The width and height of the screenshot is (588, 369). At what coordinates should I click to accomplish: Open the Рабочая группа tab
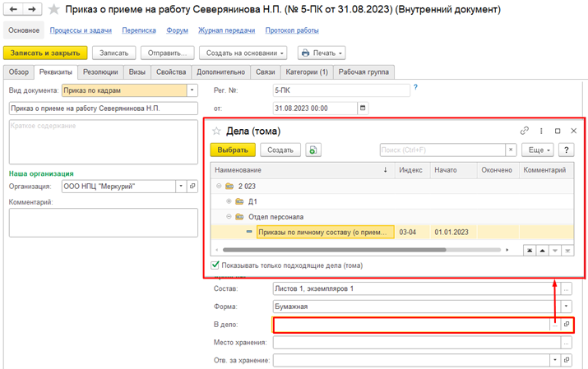click(x=363, y=72)
